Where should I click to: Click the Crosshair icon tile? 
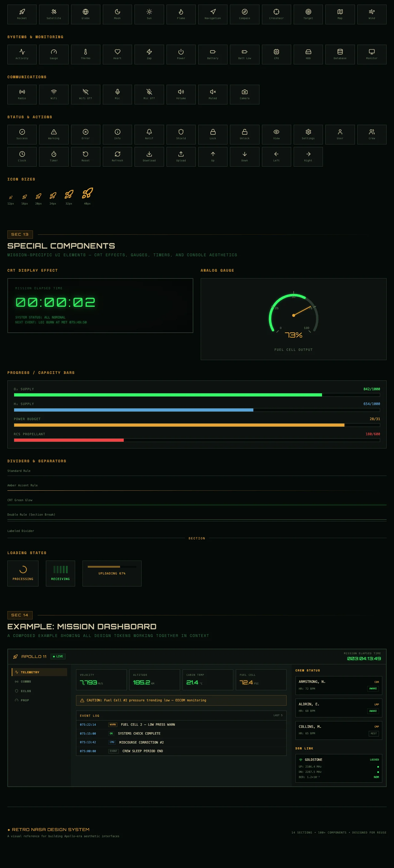click(276, 14)
